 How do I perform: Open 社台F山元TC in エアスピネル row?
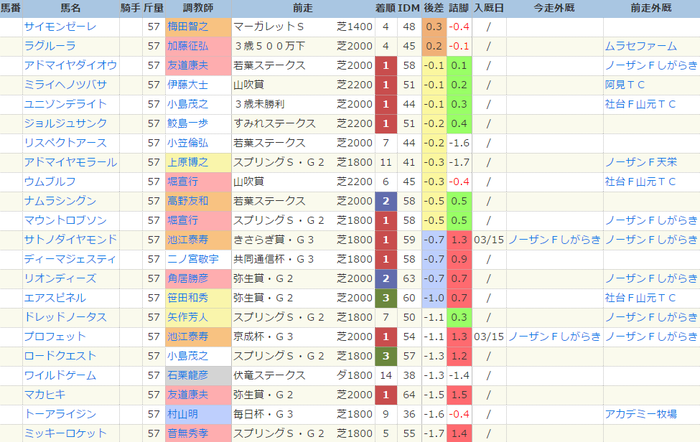coord(640,298)
